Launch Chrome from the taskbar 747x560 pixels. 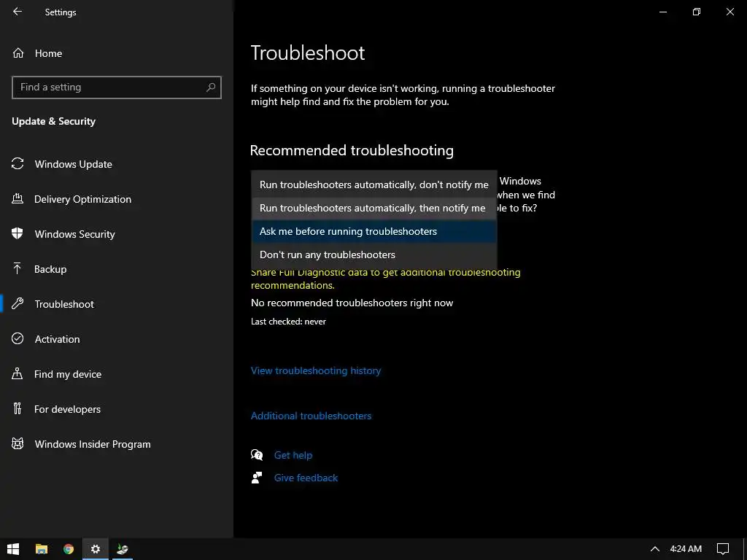[x=69, y=549]
